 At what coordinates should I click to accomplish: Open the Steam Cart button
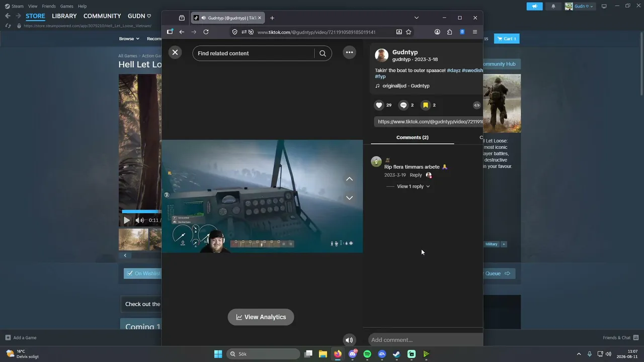507,39
